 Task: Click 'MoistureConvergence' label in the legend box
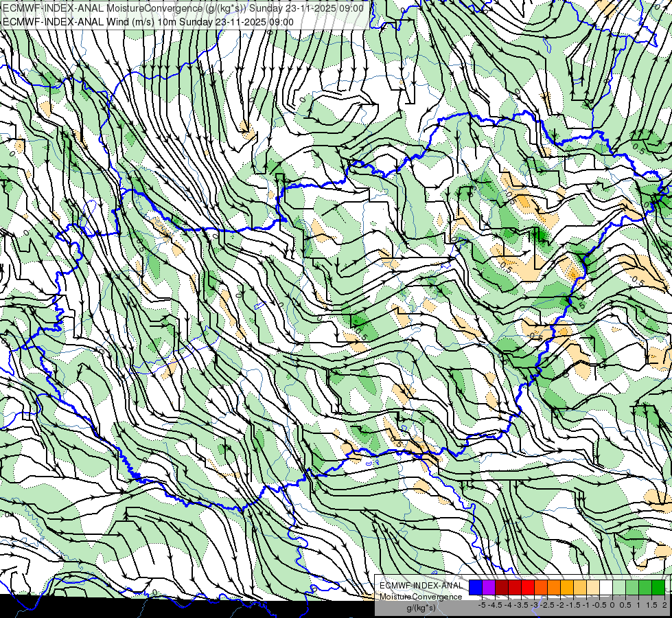click(421, 597)
